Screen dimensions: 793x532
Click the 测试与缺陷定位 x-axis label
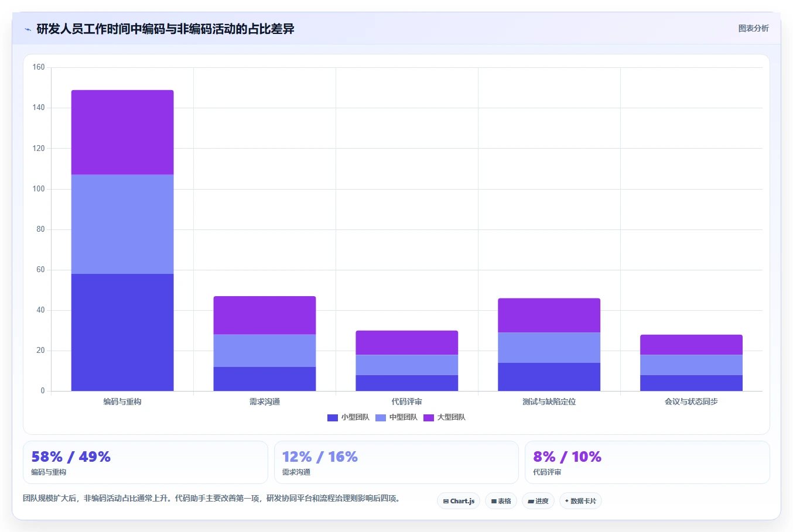pyautogui.click(x=549, y=401)
